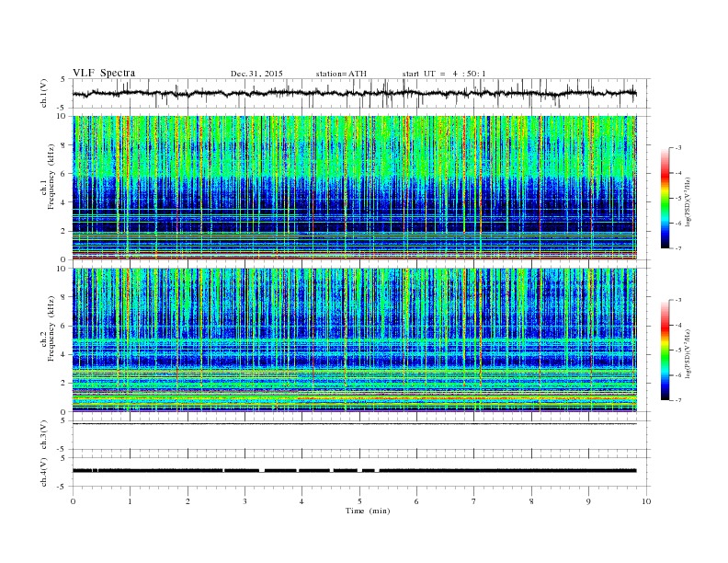728x563 pixels.
Task: Click time-axis tick label "8"
Action: tap(531, 501)
